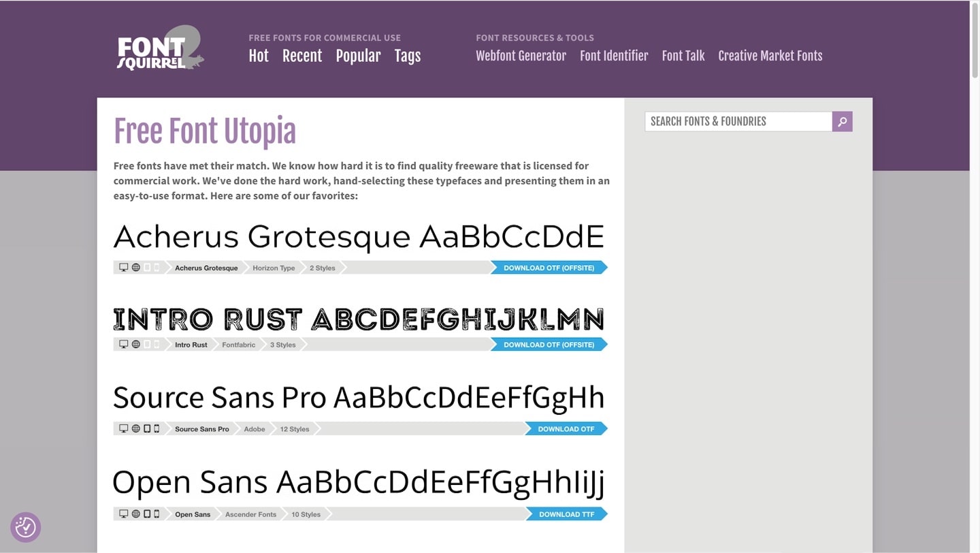
Task: Click the search magnifier button
Action: pyautogui.click(x=842, y=121)
